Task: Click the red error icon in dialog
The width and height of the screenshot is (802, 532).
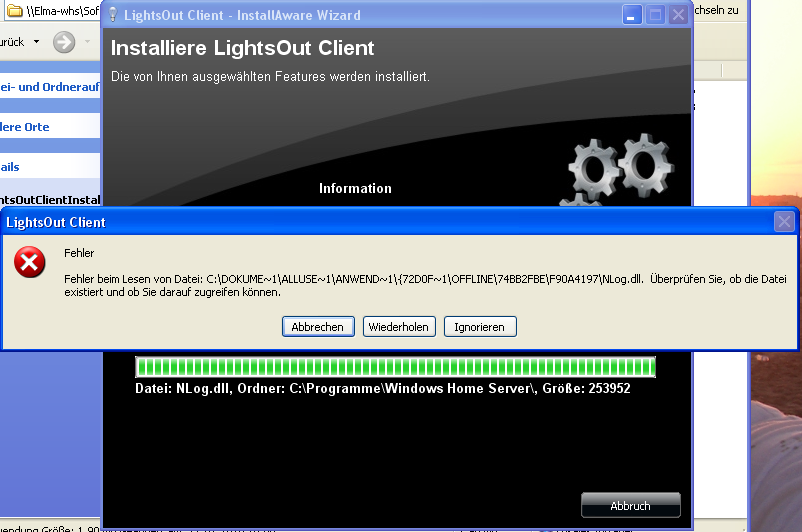Action: click(30, 262)
